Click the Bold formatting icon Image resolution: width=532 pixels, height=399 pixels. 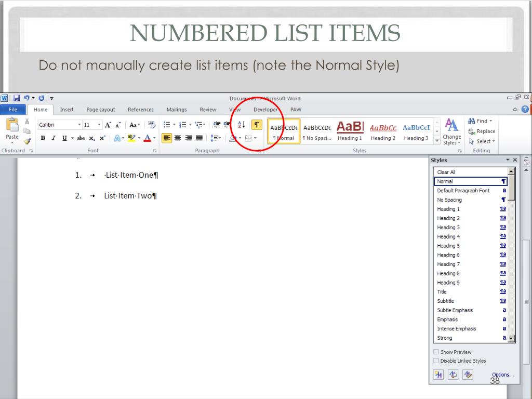(43, 138)
